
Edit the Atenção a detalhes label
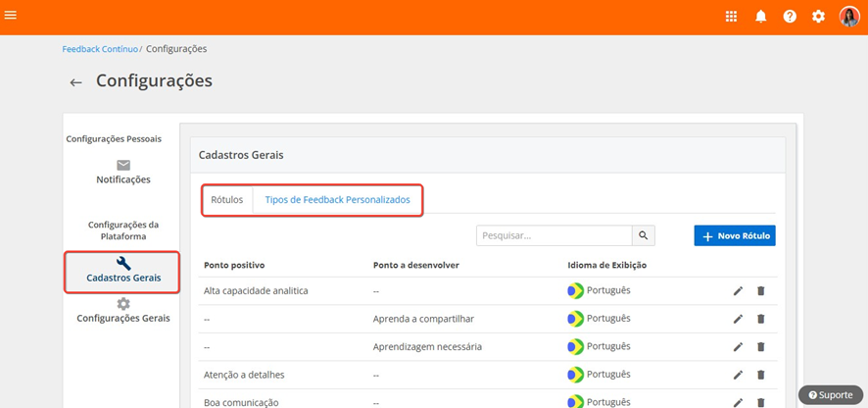[x=738, y=375]
